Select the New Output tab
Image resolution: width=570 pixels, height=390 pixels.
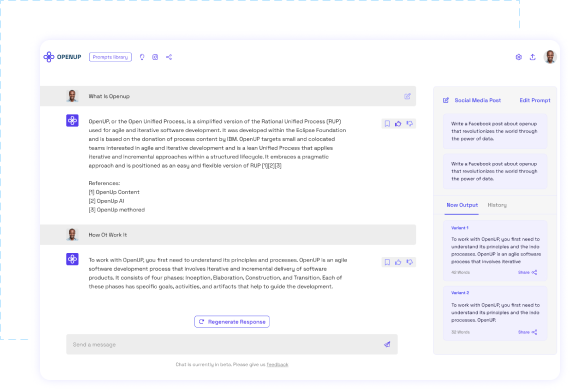point(462,205)
